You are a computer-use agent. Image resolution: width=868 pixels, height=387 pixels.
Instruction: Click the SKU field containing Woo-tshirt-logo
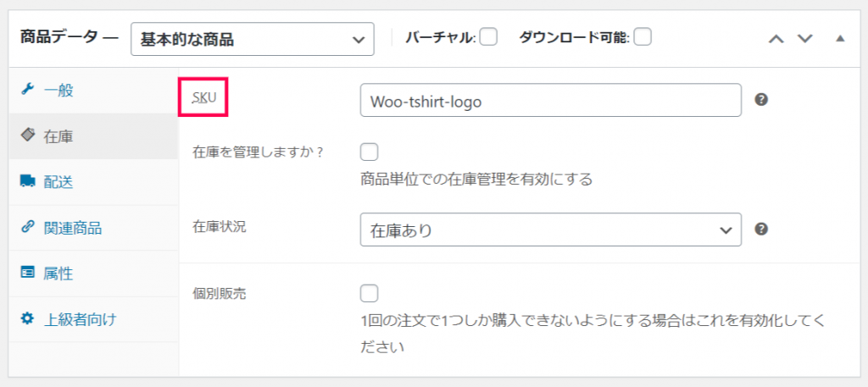click(x=550, y=100)
